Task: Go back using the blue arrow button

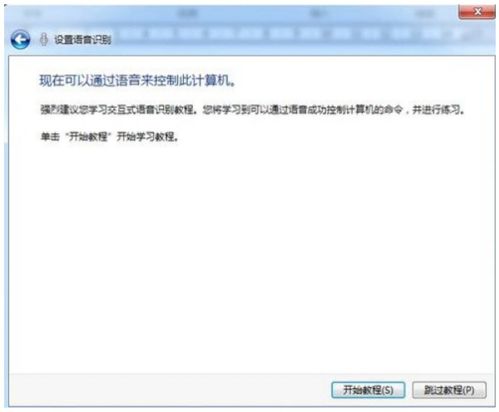Action: 20,40
